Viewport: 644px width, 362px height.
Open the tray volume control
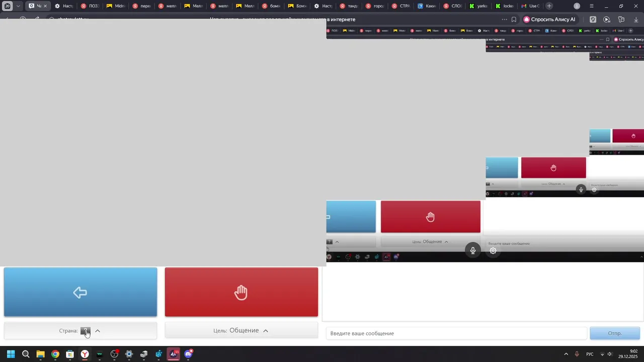pyautogui.click(x=610, y=354)
